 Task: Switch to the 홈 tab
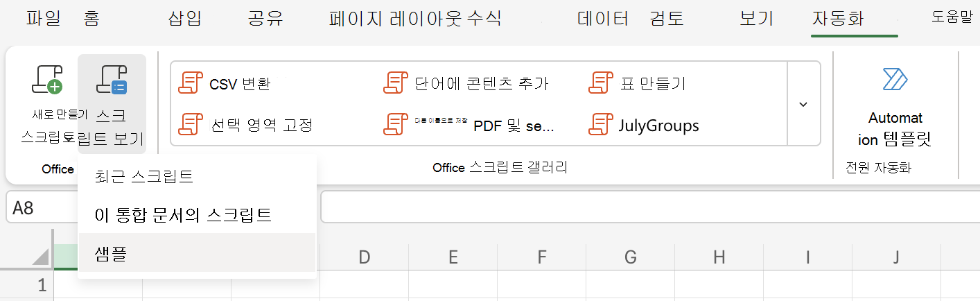pos(91,18)
